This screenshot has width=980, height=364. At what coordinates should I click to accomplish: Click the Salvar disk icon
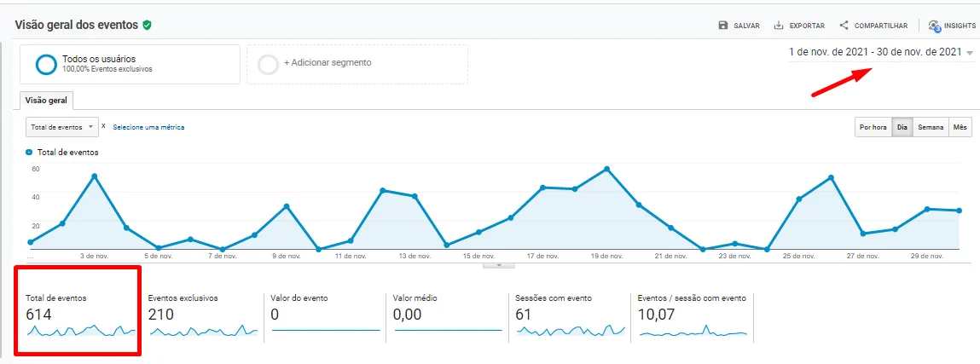(723, 26)
